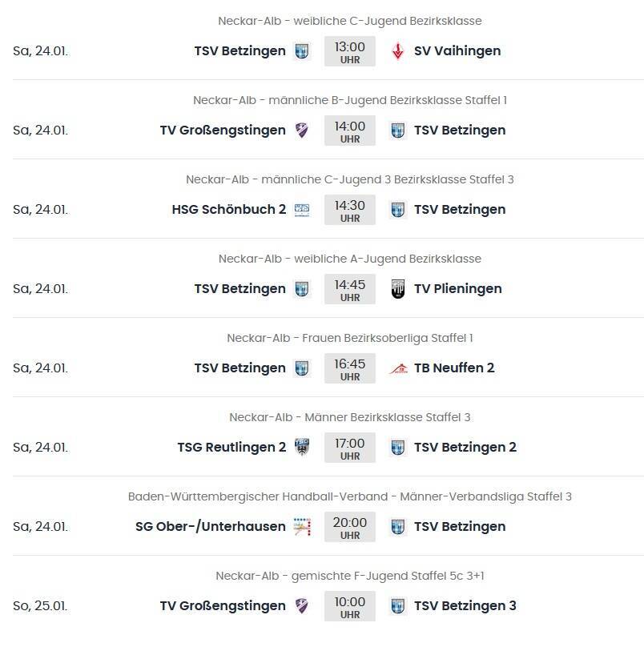This screenshot has height=647, width=644.
Task: Click TSV Betzingen 2 logo in Männer Bezirksklasse
Action: click(x=397, y=448)
